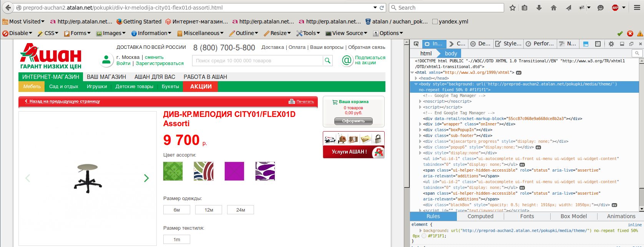Collapse the body node in markup tree
Screen dimensions: 644x247
416,84
